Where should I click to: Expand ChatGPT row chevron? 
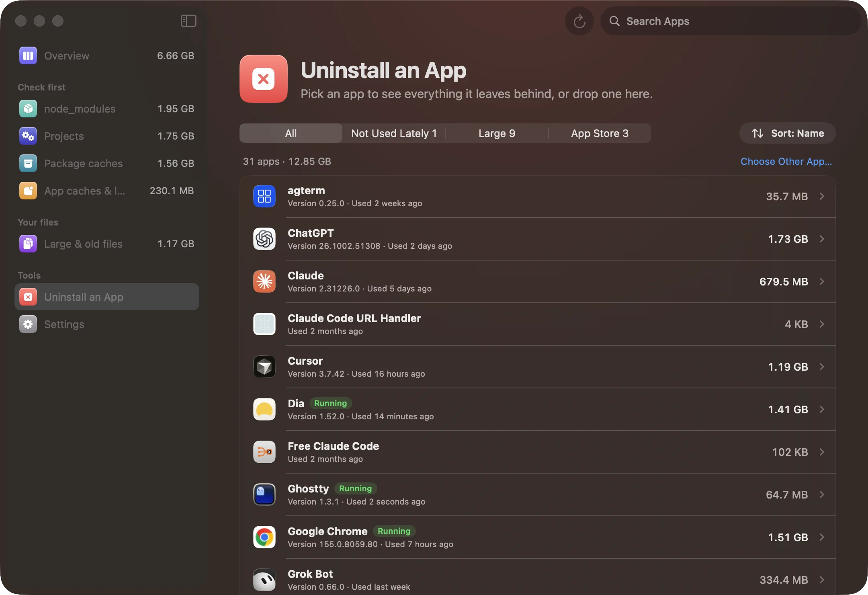pyautogui.click(x=822, y=239)
